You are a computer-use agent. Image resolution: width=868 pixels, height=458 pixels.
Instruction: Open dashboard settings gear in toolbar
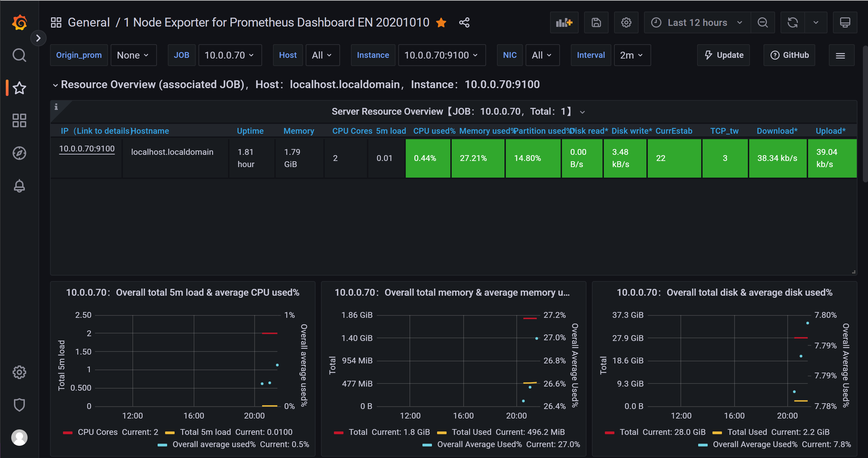pos(626,22)
